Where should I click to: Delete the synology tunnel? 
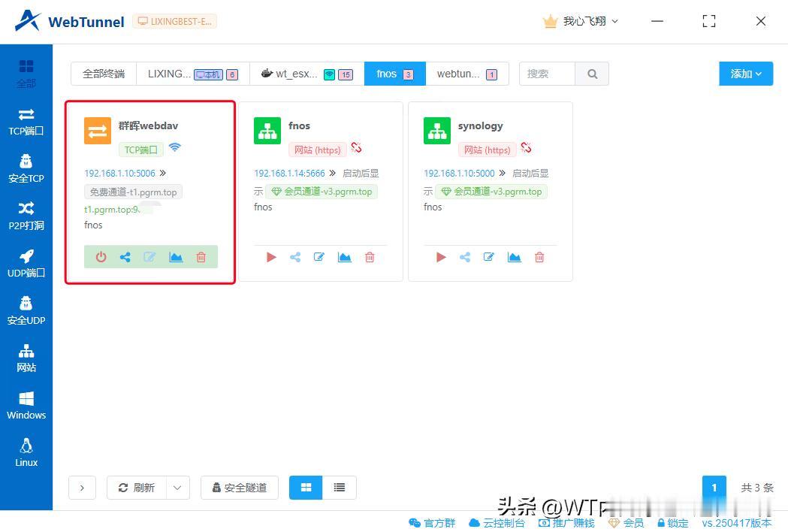point(540,257)
